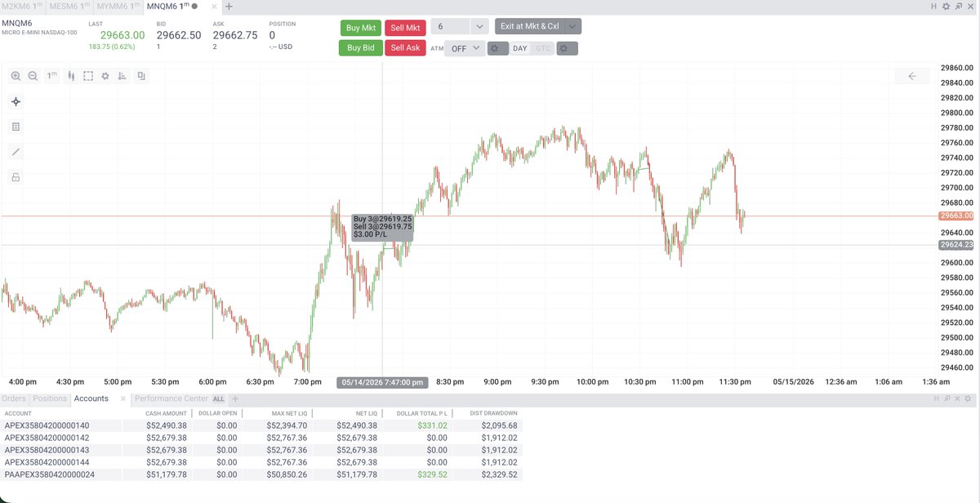Sort by the DIST DRAWDOWN column header
Viewport: 980px width, 503px height.
tap(493, 413)
